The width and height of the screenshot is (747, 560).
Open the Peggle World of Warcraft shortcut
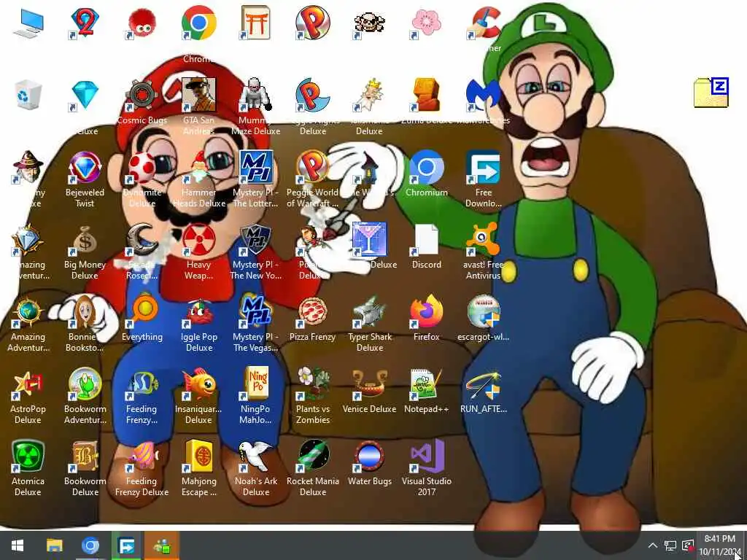click(312, 179)
